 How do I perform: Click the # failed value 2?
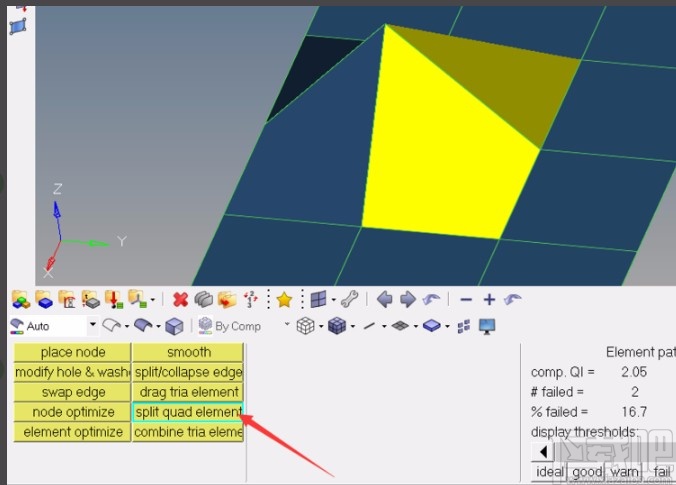[635, 391]
